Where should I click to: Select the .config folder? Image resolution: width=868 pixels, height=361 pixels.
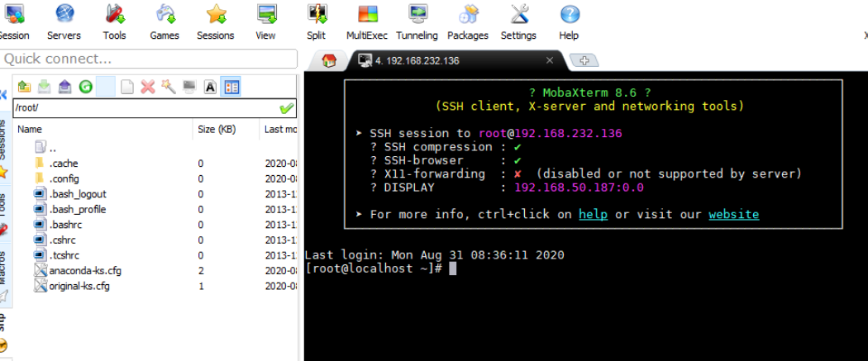(x=56, y=178)
